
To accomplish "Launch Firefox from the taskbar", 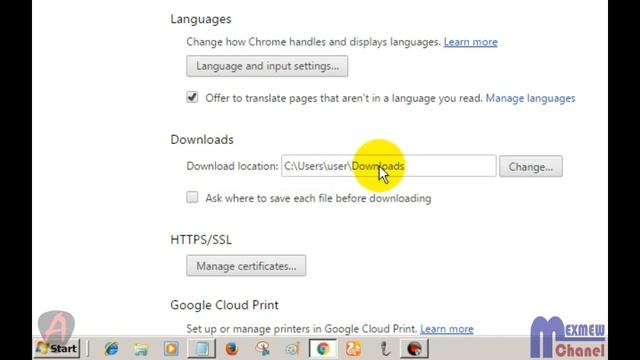I will [232, 349].
